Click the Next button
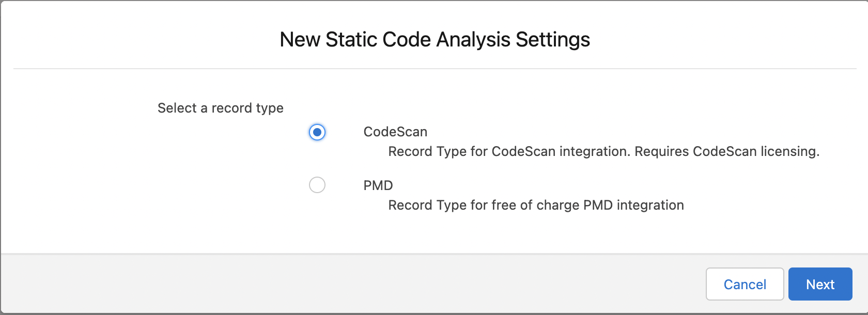This screenshot has width=868, height=315. [820, 284]
